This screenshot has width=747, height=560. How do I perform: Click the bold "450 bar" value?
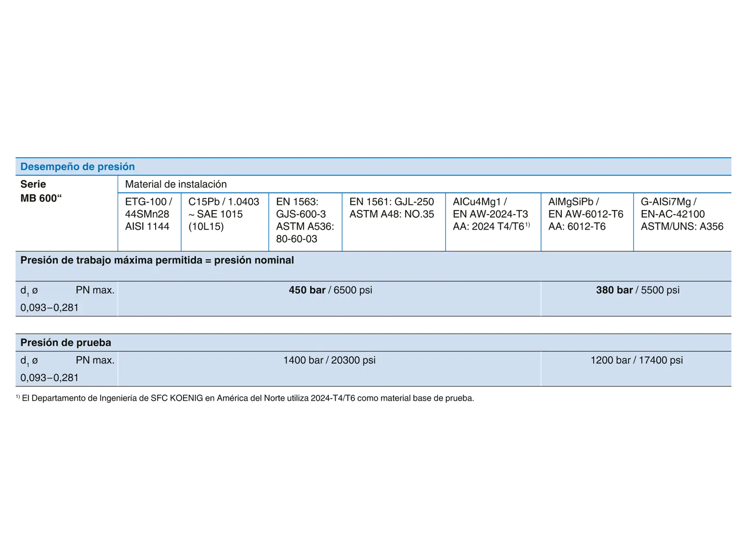[x=307, y=290]
